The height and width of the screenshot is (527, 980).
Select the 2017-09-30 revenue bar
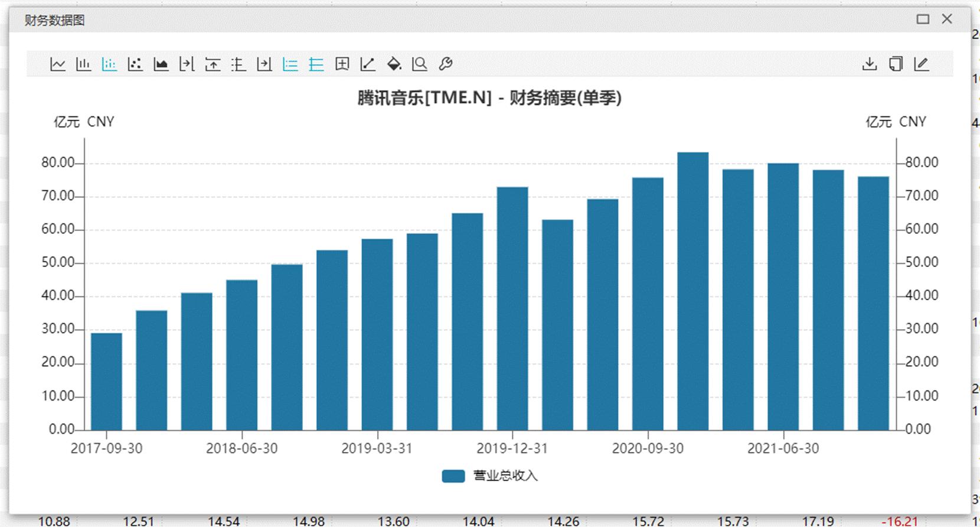(x=107, y=382)
